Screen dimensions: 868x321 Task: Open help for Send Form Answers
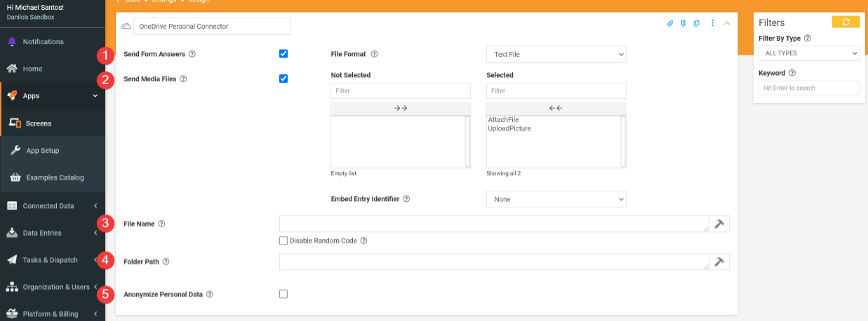(x=192, y=54)
